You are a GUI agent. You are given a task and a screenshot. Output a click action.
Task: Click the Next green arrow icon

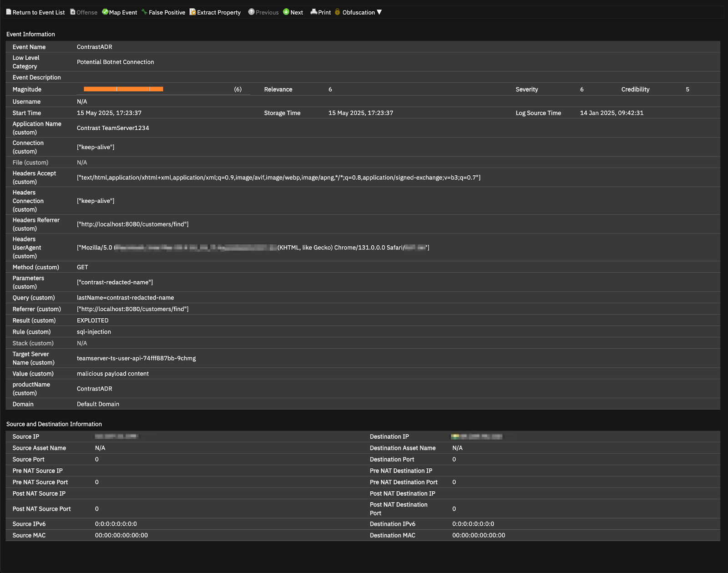287,12
